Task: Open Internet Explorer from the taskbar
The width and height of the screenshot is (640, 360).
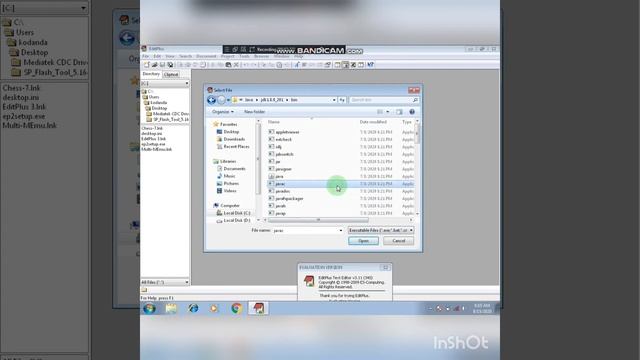Action: click(x=193, y=308)
